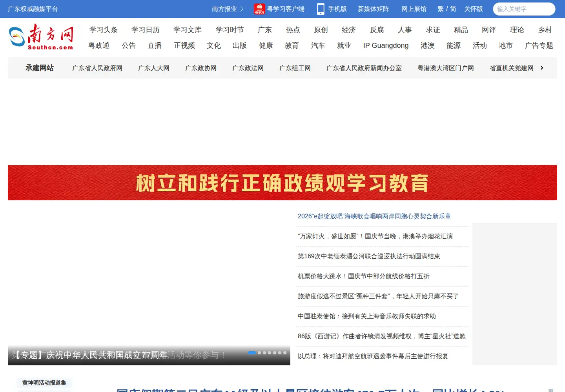
Task: Select the first carousel slide dot
Action: (252, 353)
